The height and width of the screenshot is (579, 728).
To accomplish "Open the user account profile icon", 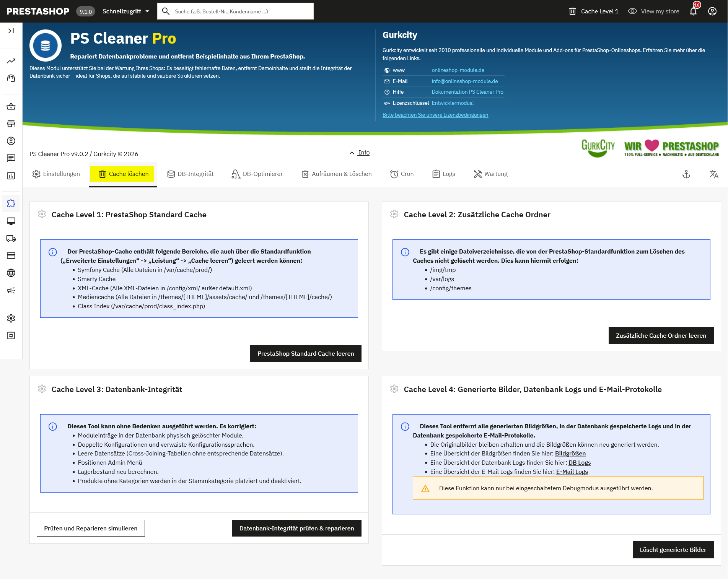I will [712, 11].
